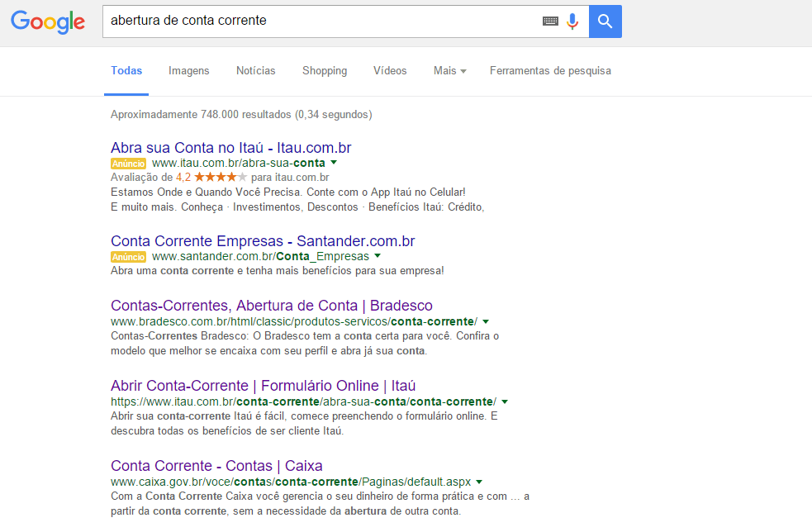This screenshot has width=812, height=532.
Task: Click www.santander.com.br/Conta_Empresas URL
Action: tap(260, 256)
